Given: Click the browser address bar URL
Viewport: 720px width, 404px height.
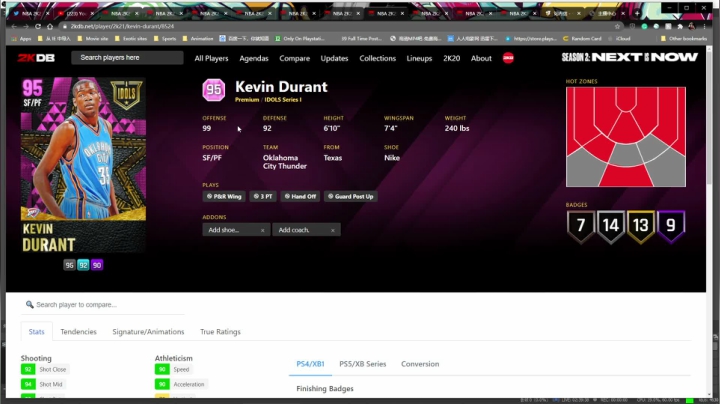Looking at the screenshot, I should point(122,27).
